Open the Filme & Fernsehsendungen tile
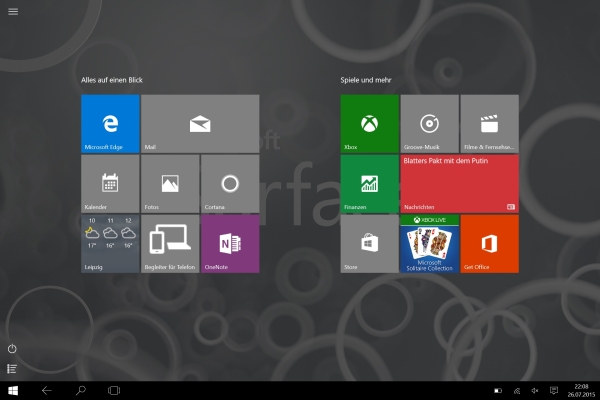600x400 pixels. (490, 124)
